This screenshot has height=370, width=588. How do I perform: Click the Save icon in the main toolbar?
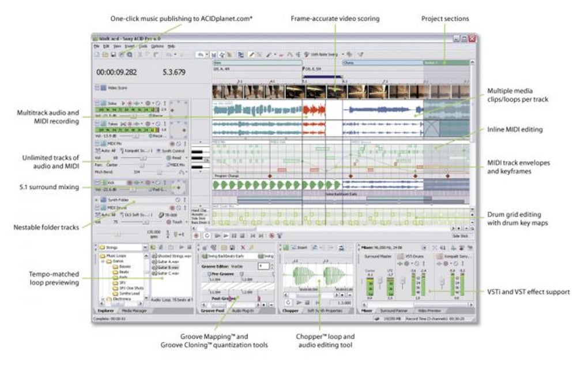[113, 54]
